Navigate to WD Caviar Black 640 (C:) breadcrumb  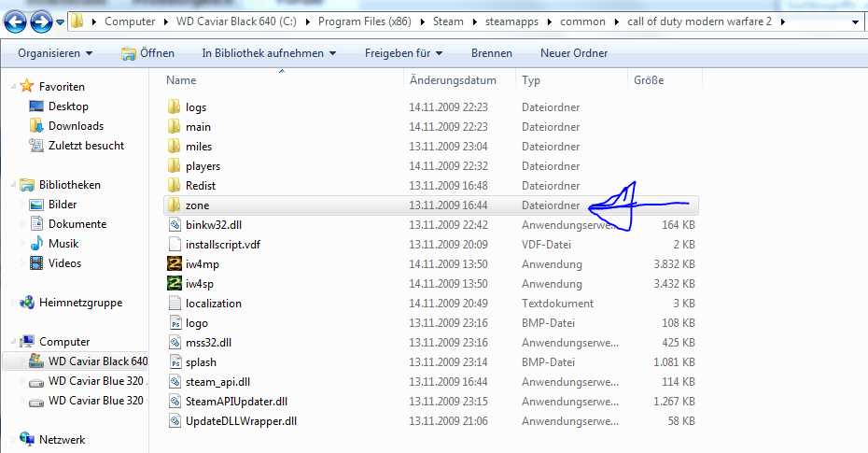coord(236,21)
